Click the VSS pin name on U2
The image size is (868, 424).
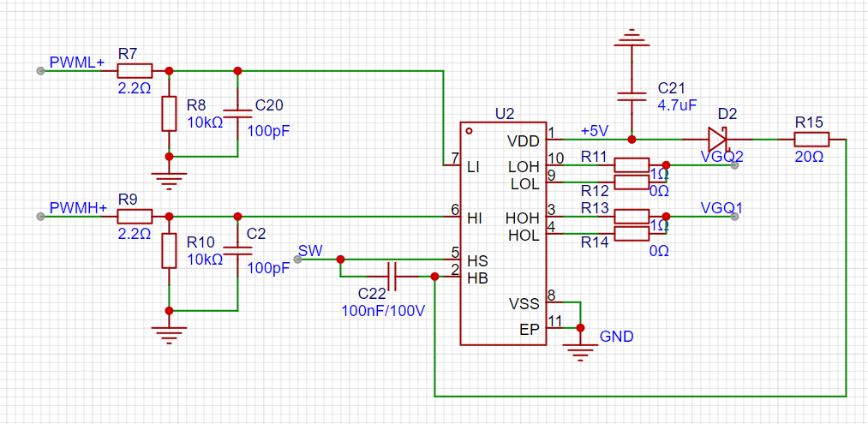pyautogui.click(x=524, y=304)
